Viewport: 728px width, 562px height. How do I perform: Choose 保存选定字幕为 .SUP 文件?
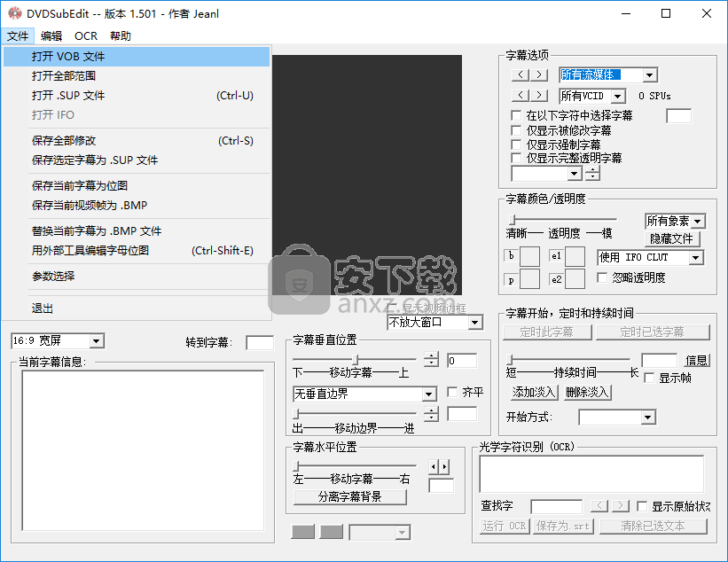coord(137,160)
